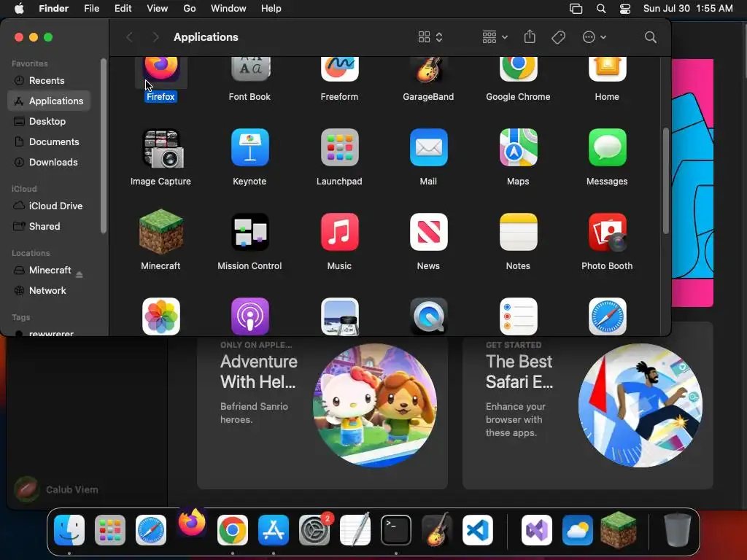Click the Maps app icon
The image size is (747, 560).
coord(518,147)
